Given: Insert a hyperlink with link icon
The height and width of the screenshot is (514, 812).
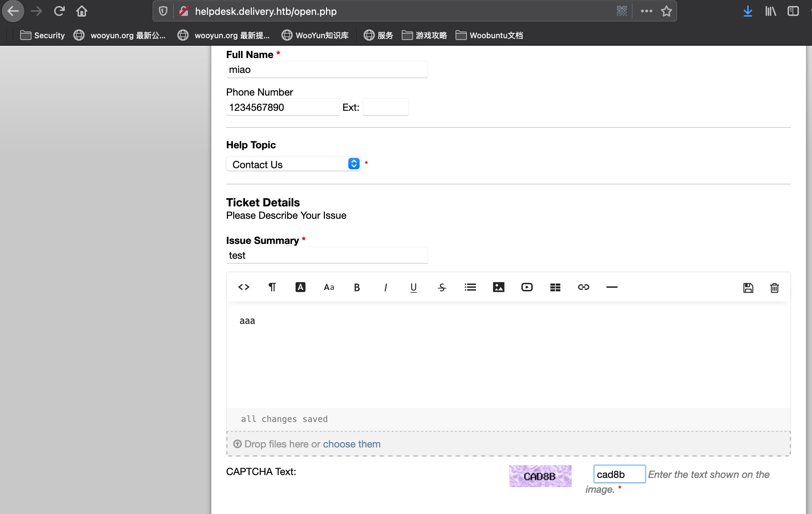Looking at the screenshot, I should 583,287.
